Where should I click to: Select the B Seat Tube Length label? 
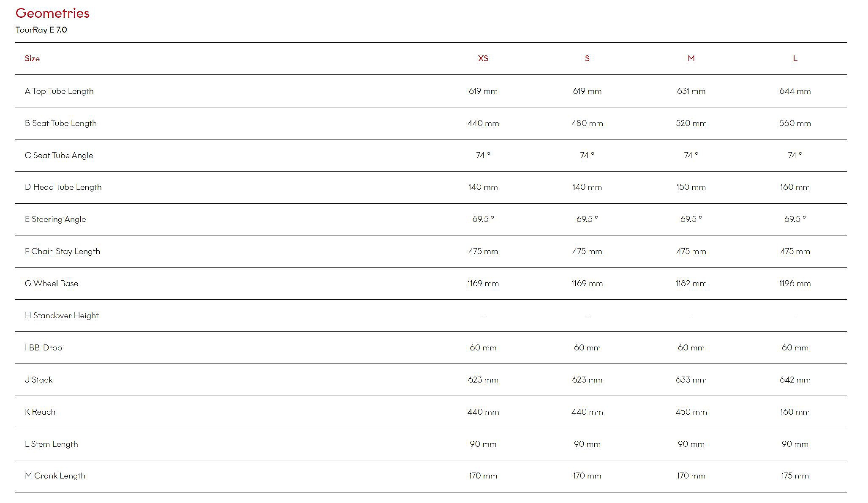(60, 123)
